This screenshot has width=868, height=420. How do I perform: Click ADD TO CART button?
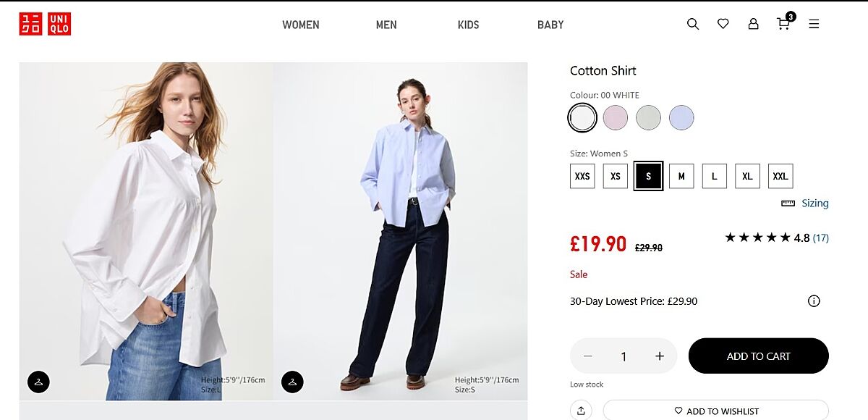pos(758,356)
